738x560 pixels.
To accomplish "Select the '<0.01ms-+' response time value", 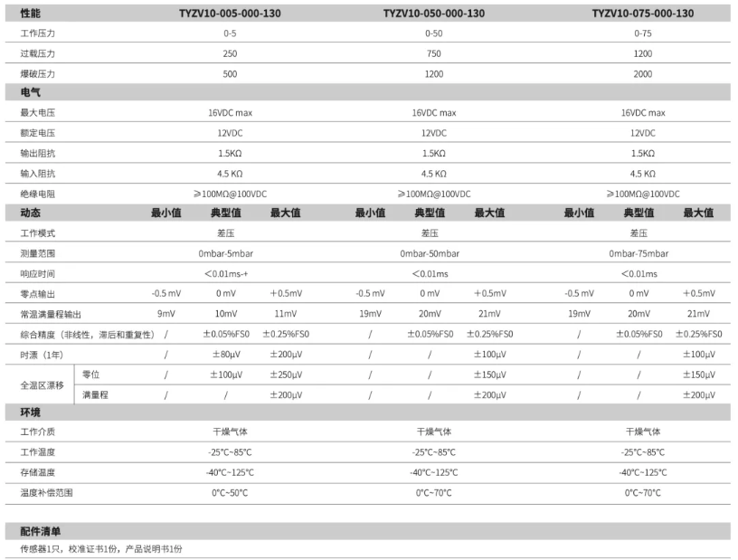I will (226, 273).
